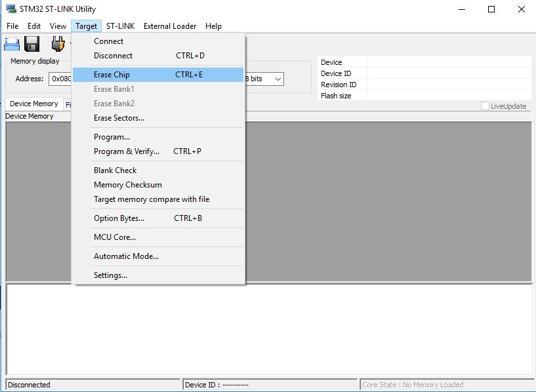This screenshot has height=392, width=536.
Task: Minimize the ST-LINK Utility window
Action: click(462, 9)
